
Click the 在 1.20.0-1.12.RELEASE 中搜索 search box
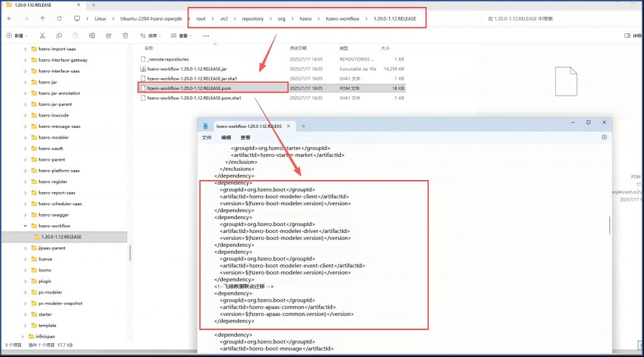click(x=553, y=19)
